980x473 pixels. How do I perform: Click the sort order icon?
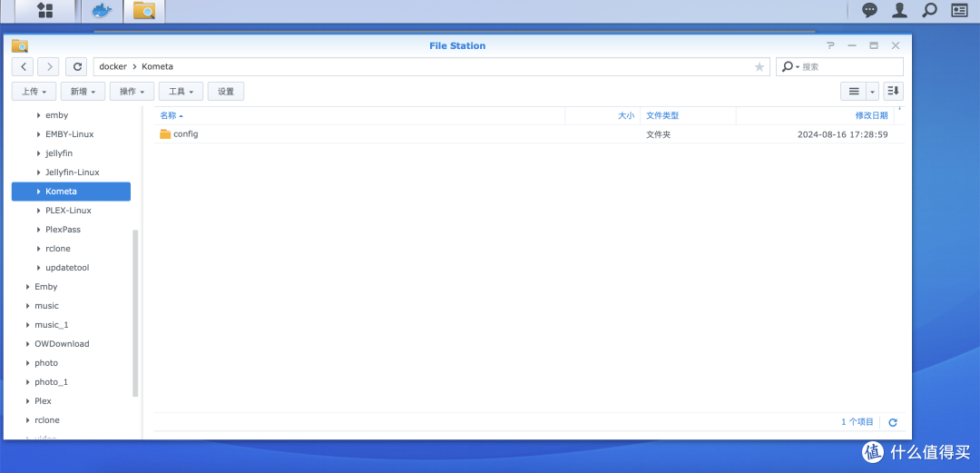coord(893,91)
